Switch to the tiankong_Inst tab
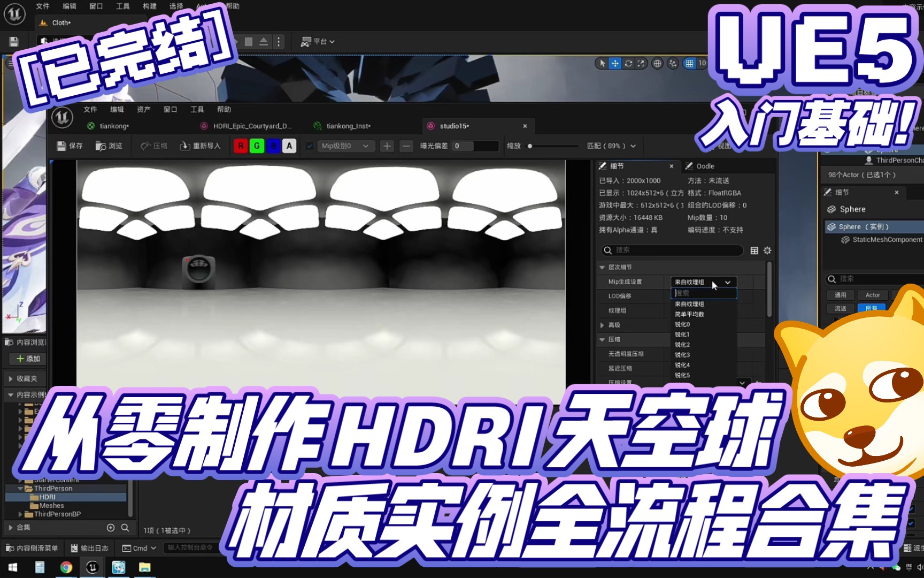924x578 pixels. [x=342, y=126]
